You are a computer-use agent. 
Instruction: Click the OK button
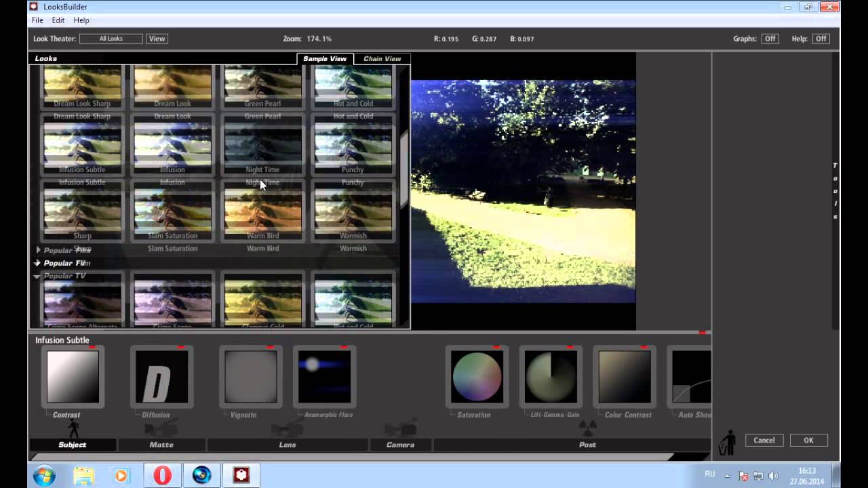pyautogui.click(x=808, y=441)
